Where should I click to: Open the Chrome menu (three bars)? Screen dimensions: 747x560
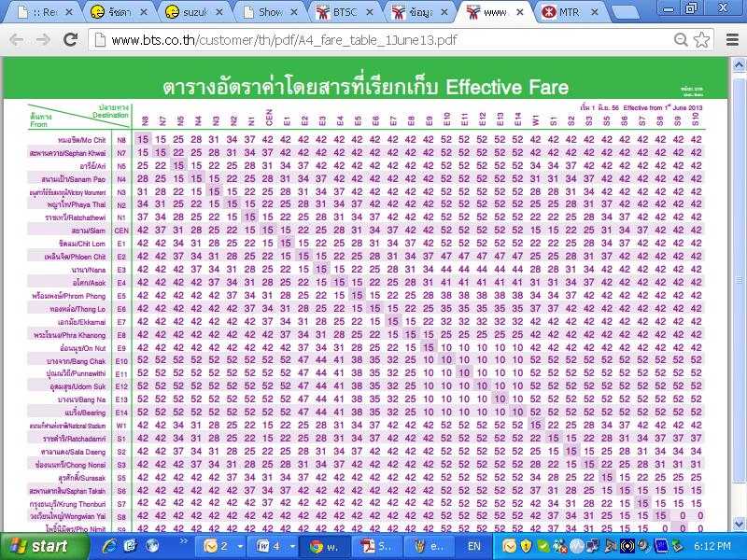733,39
